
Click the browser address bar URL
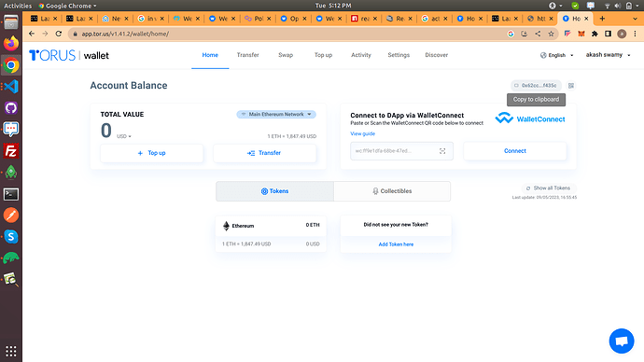125,34
